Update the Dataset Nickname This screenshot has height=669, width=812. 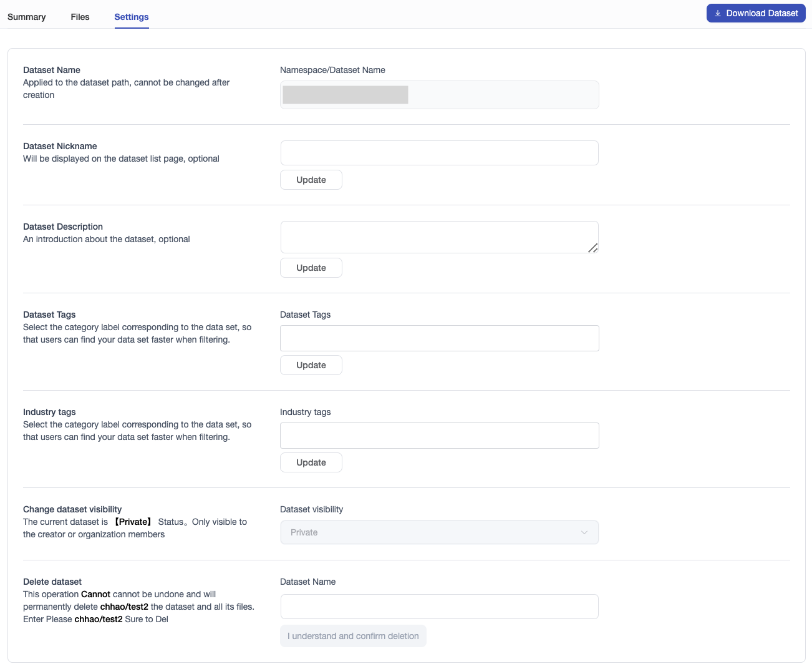(311, 180)
